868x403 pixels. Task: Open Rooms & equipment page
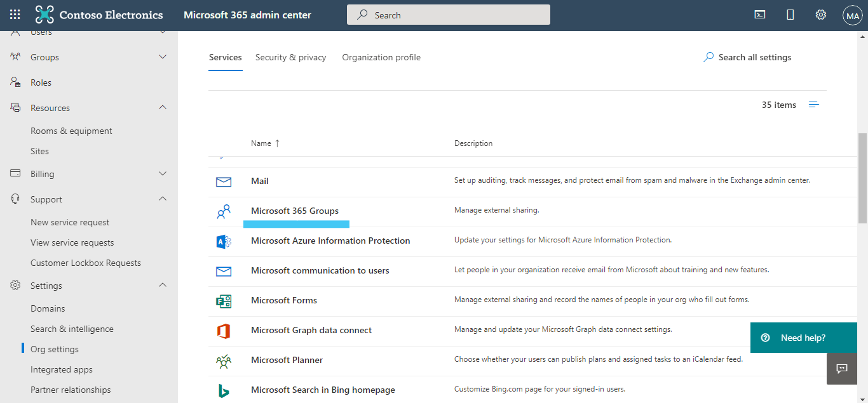point(71,131)
